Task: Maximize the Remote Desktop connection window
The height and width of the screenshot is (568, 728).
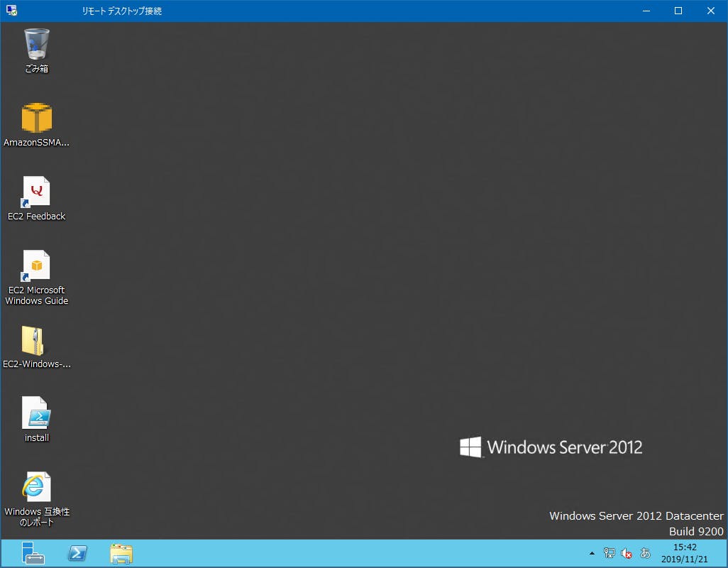Action: (678, 11)
